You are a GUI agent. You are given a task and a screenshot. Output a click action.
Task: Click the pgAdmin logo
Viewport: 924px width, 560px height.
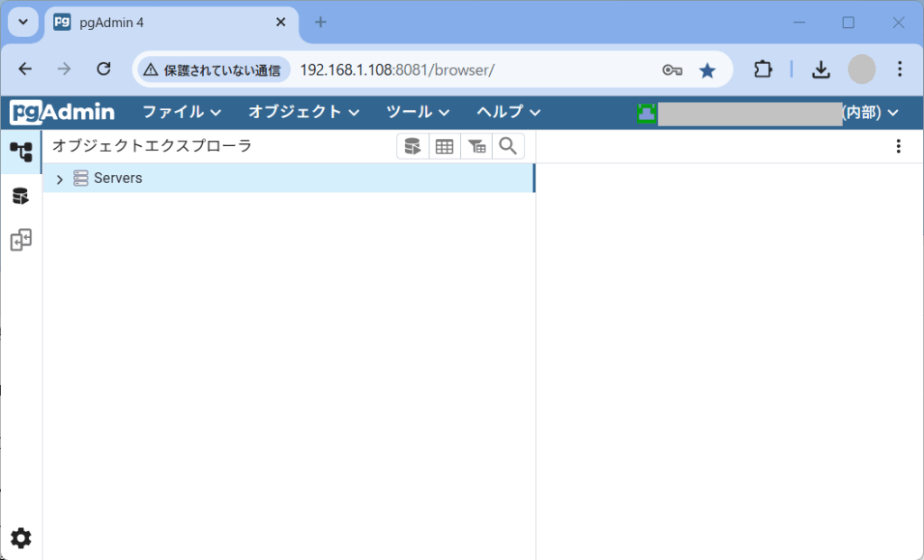click(62, 112)
